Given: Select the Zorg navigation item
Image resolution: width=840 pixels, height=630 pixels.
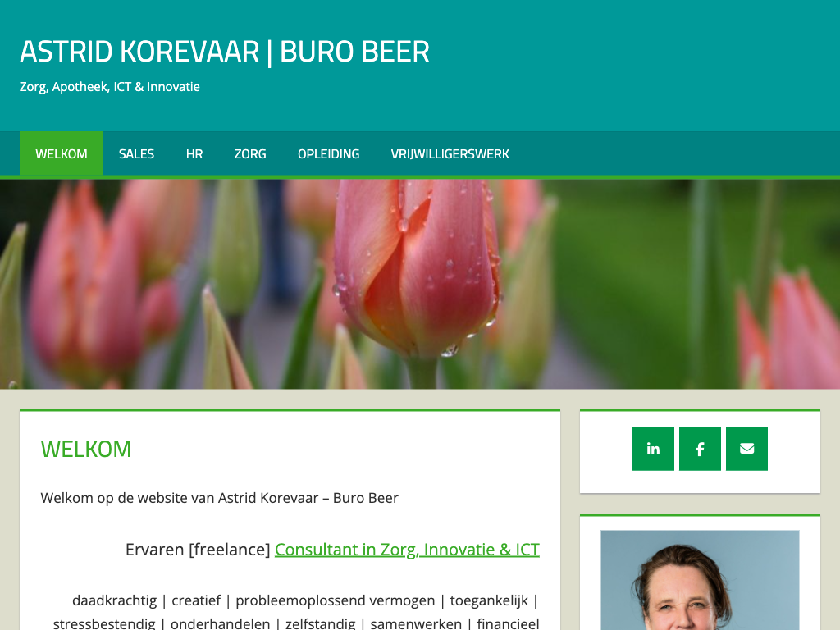Looking at the screenshot, I should click(250, 153).
